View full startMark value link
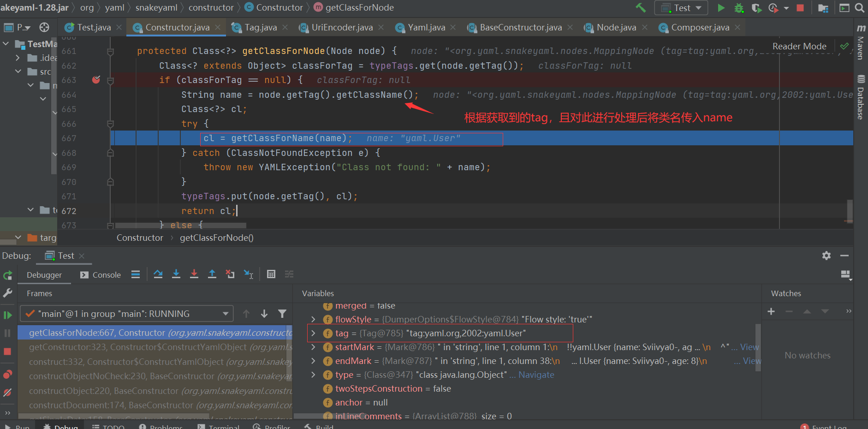 coord(749,347)
